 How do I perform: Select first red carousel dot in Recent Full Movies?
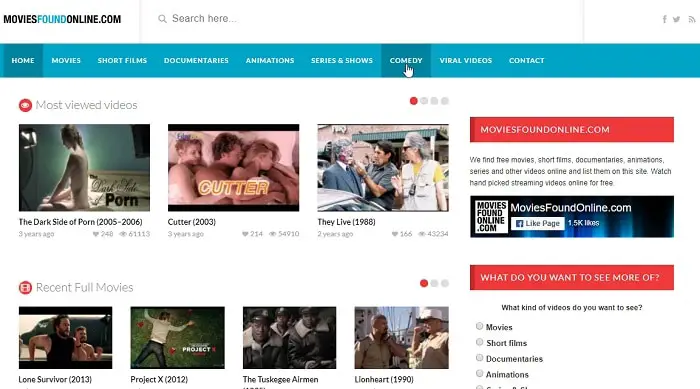pyautogui.click(x=424, y=283)
